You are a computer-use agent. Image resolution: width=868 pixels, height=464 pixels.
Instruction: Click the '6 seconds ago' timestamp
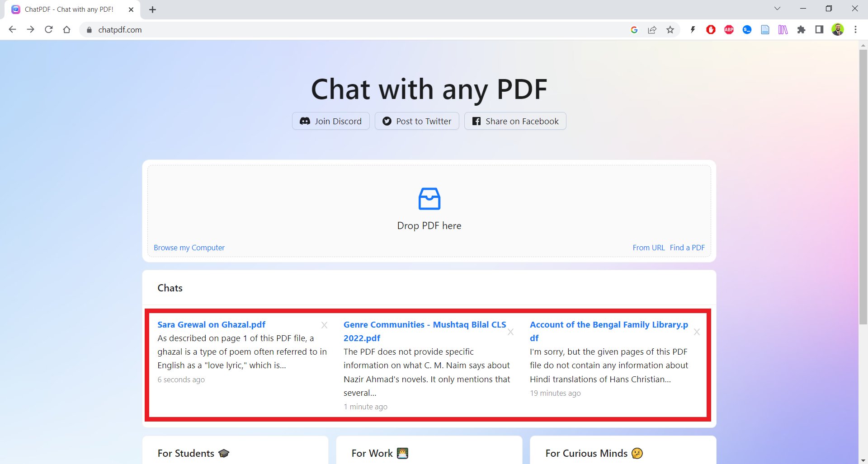[181, 380]
